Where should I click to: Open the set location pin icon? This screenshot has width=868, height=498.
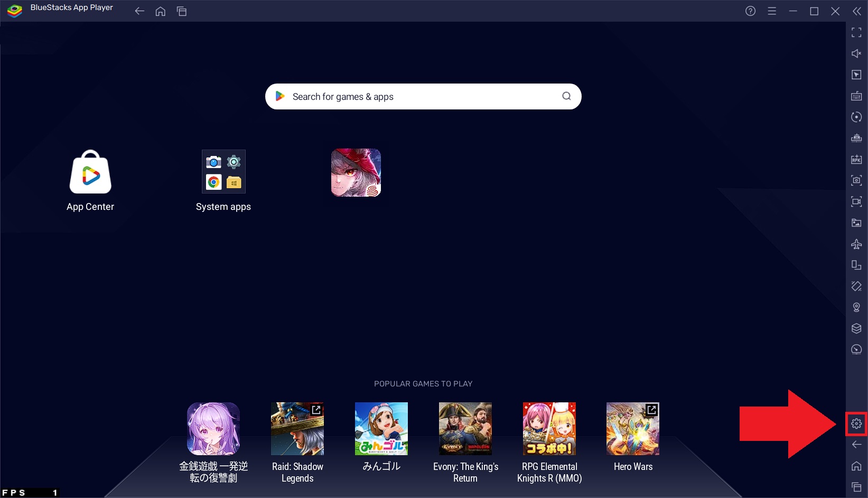click(856, 307)
